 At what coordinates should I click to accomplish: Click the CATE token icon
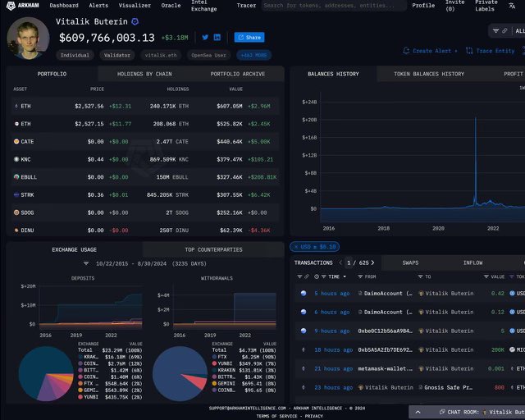16,141
